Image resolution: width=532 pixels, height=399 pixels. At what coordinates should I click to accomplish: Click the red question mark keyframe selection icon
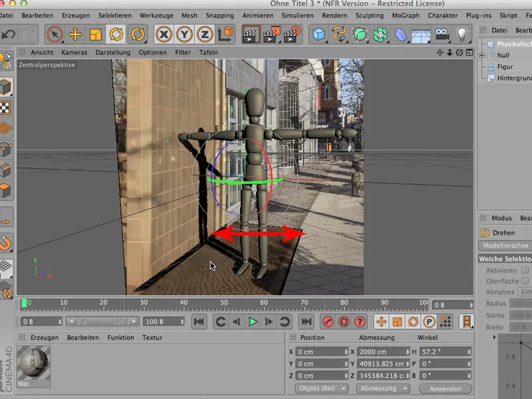[x=360, y=322]
